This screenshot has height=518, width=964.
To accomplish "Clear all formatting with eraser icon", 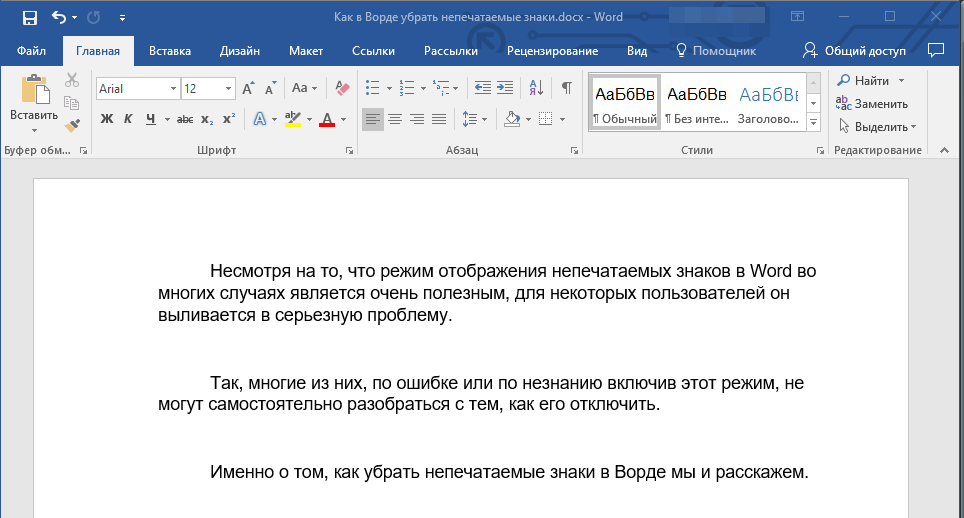I will click(342, 88).
